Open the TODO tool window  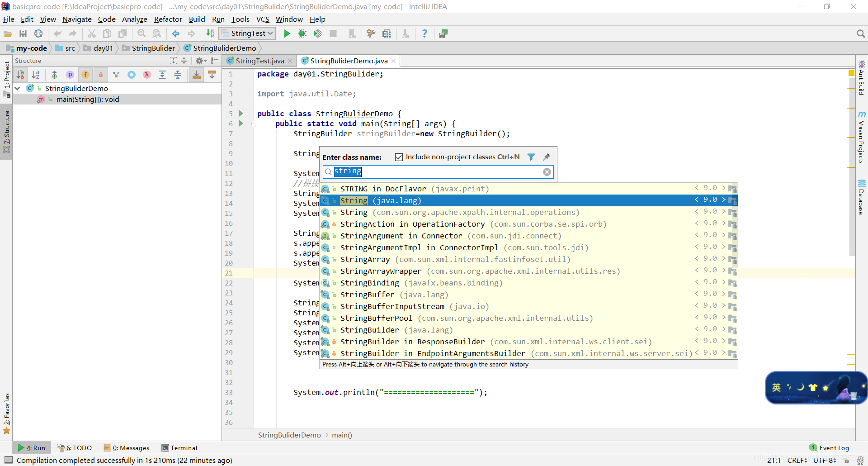[75, 448]
